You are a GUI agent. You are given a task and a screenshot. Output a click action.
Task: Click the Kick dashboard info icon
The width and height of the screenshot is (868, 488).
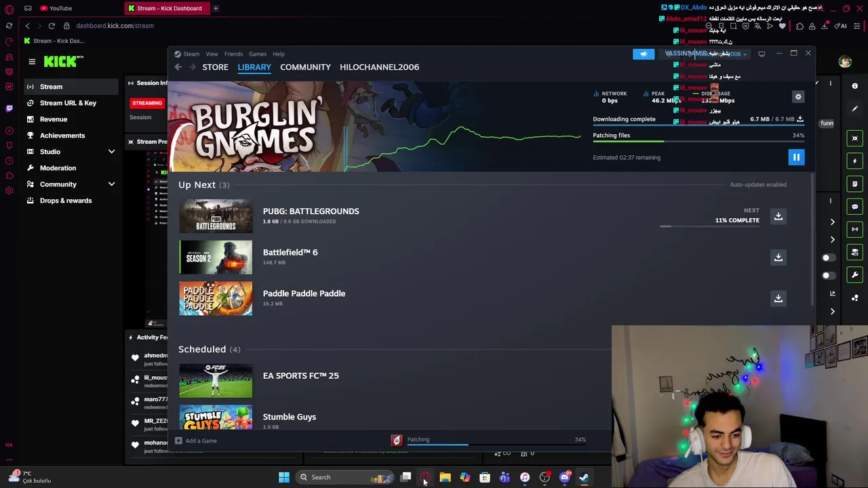[855, 86]
